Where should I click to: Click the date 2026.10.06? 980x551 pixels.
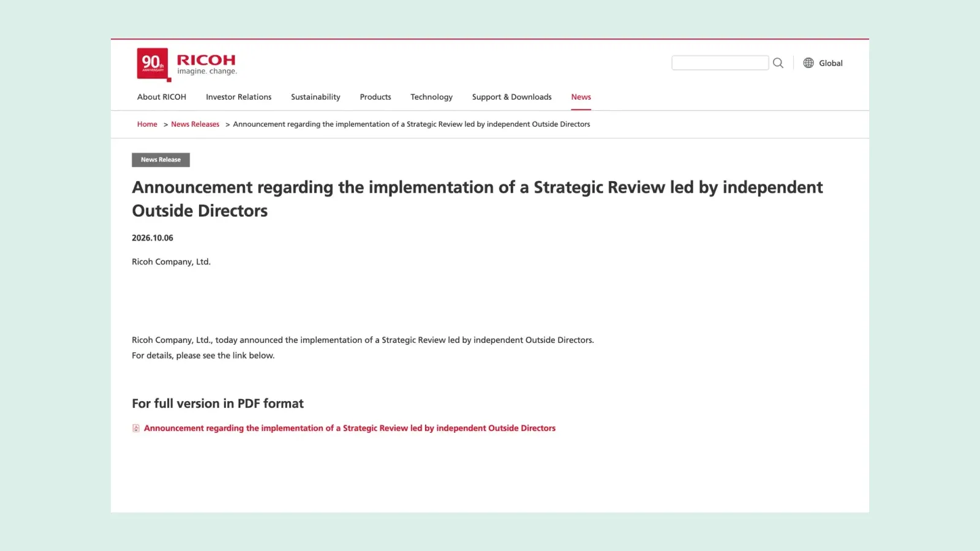[153, 238]
